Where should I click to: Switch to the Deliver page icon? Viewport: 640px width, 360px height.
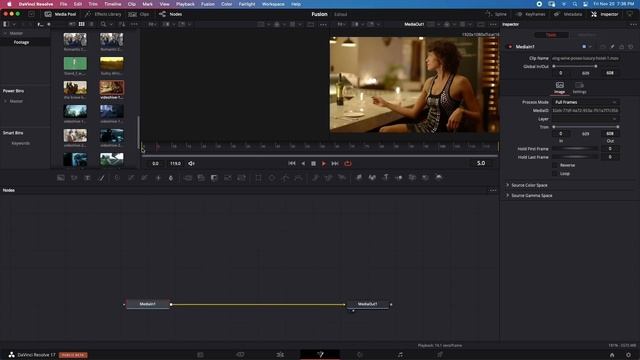(x=440, y=355)
